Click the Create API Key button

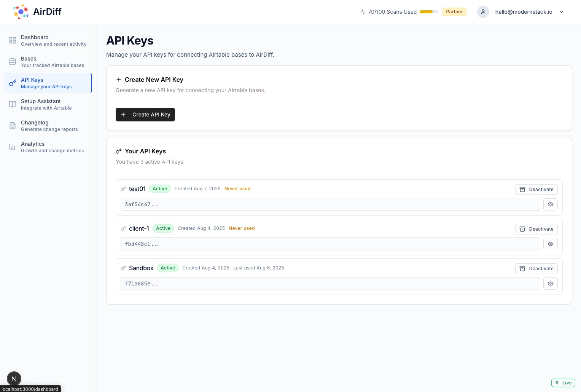click(x=145, y=115)
